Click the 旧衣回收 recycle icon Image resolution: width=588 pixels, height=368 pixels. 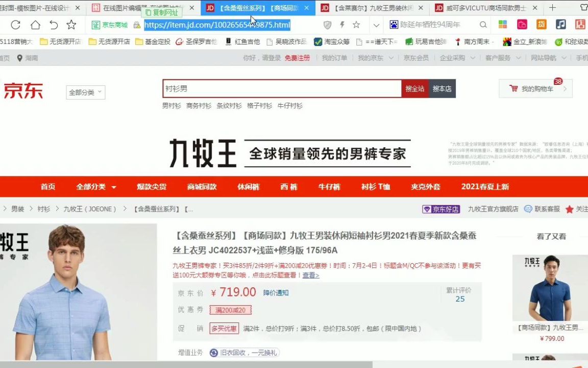pos(213,352)
